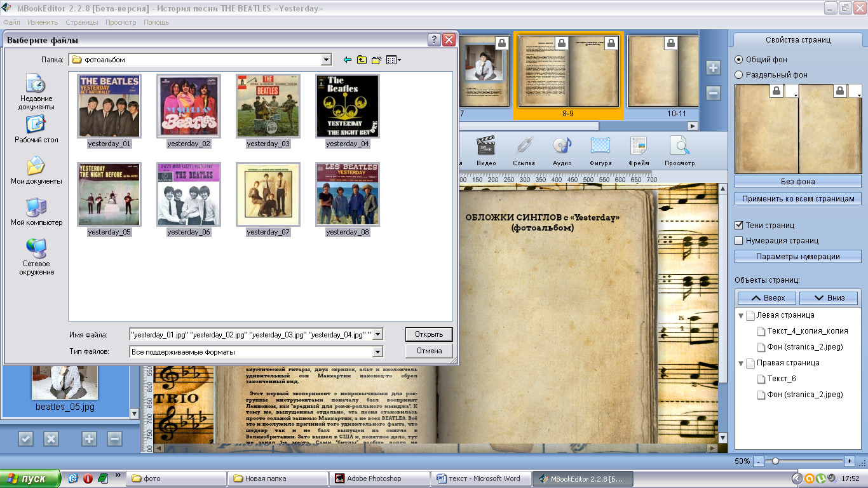Toggle lock on left background preview
The image size is (868, 488).
(776, 91)
